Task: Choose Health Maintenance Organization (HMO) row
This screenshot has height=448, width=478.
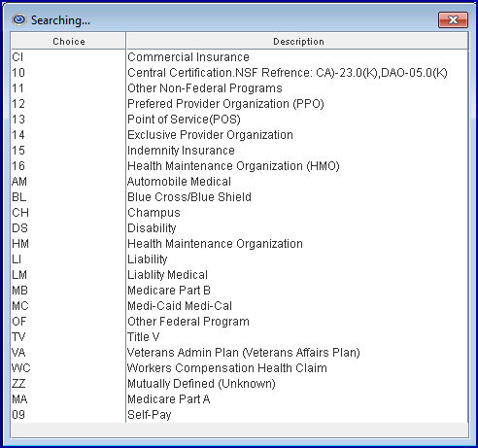Action: (x=240, y=166)
